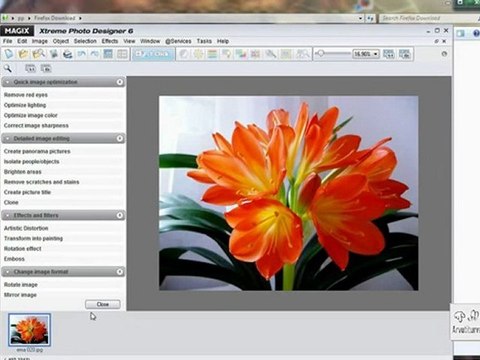480x360 pixels.
Task: Click Transform into painting effect
Action: pos(33,239)
